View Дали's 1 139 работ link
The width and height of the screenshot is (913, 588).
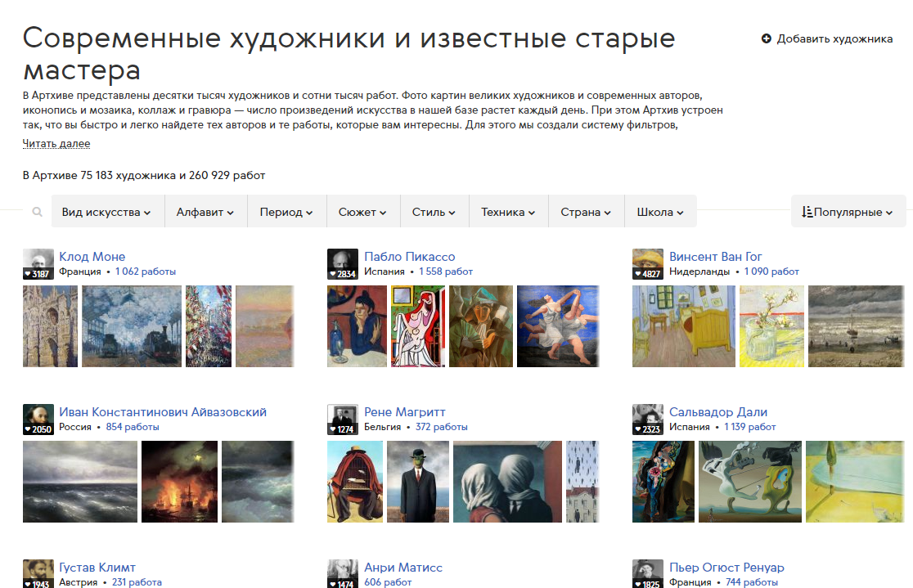[750, 428]
